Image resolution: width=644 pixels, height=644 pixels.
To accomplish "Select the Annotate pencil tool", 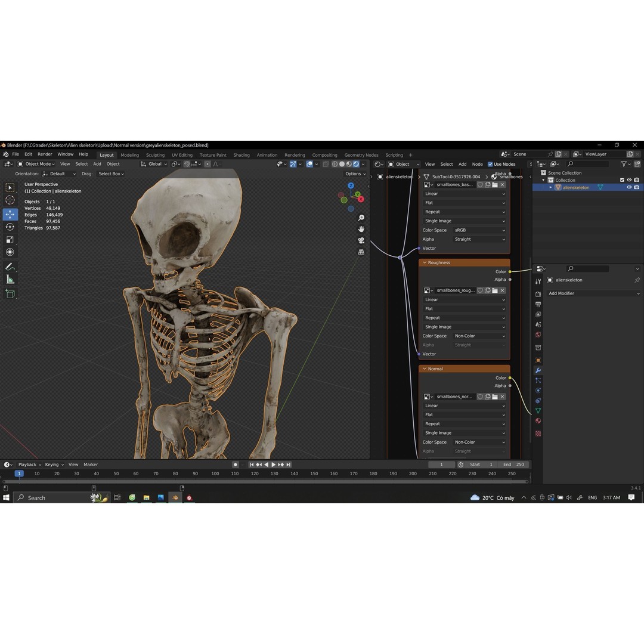I will coord(10,267).
